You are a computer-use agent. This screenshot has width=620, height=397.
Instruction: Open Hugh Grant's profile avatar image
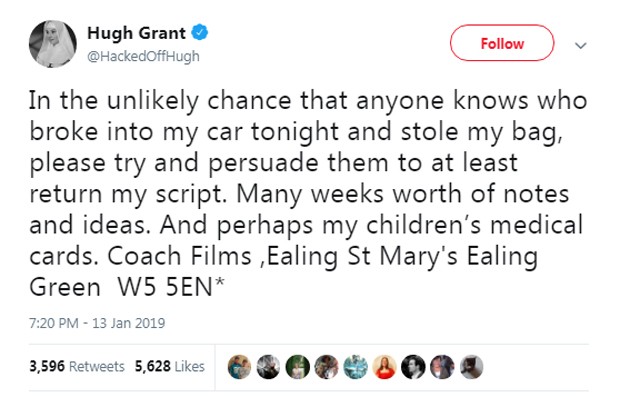coord(53,44)
